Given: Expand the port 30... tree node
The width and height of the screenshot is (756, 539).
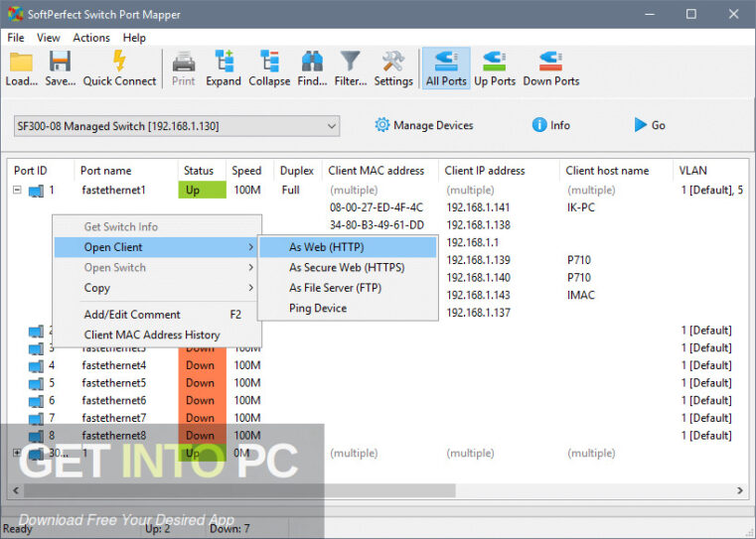Looking at the screenshot, I should click(17, 453).
